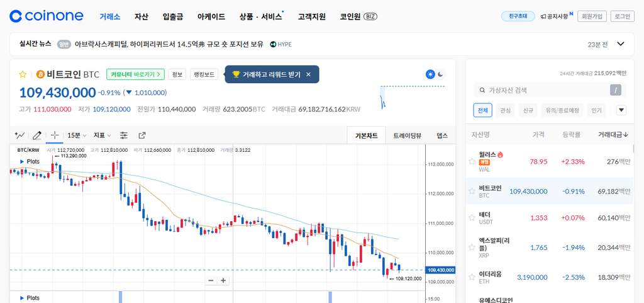
Task: Open the 거래소 menu
Action: 110,16
